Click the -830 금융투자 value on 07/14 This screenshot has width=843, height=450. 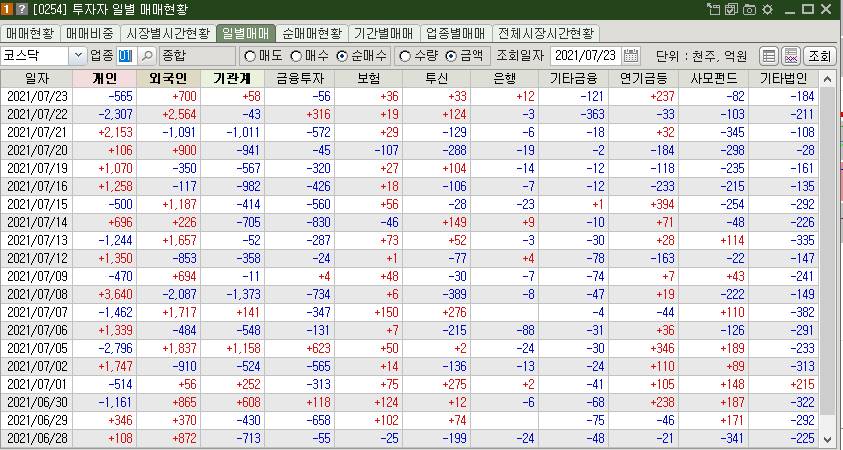pos(317,223)
